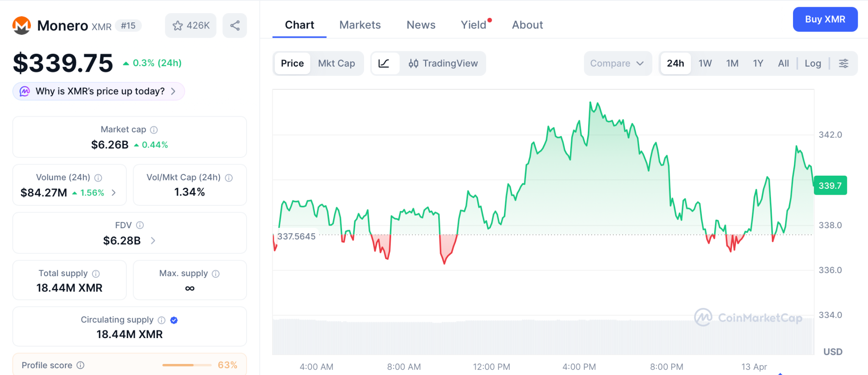Screen dimensions: 868x375
Task: Switch to the Markets tab
Action: tap(360, 25)
